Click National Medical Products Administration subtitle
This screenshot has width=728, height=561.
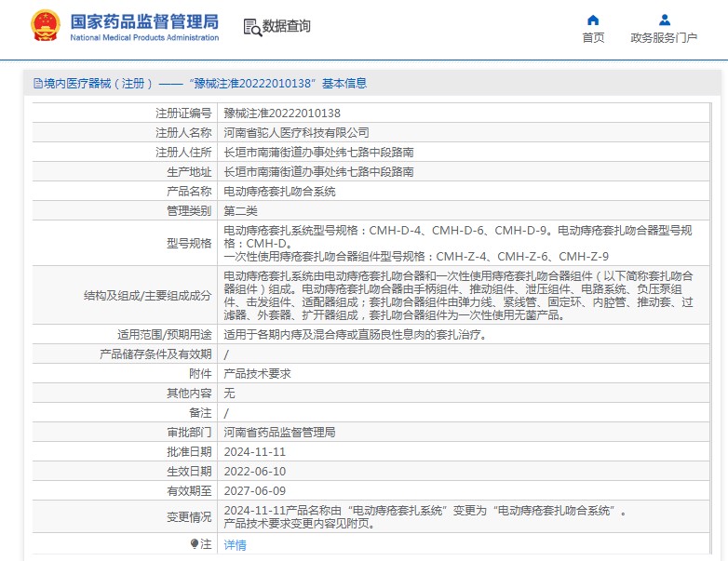point(144,37)
